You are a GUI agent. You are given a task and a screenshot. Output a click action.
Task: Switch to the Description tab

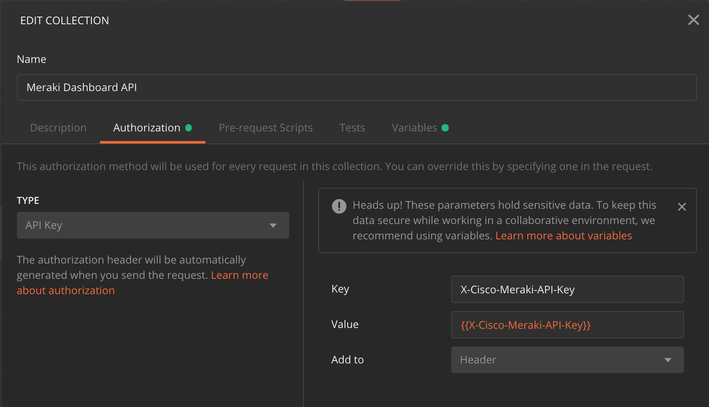[x=58, y=128]
